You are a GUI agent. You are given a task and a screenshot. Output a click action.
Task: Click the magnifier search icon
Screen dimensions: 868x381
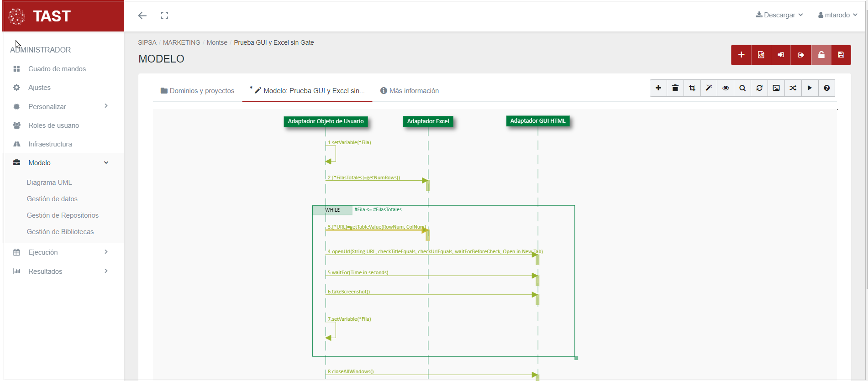pyautogui.click(x=742, y=88)
